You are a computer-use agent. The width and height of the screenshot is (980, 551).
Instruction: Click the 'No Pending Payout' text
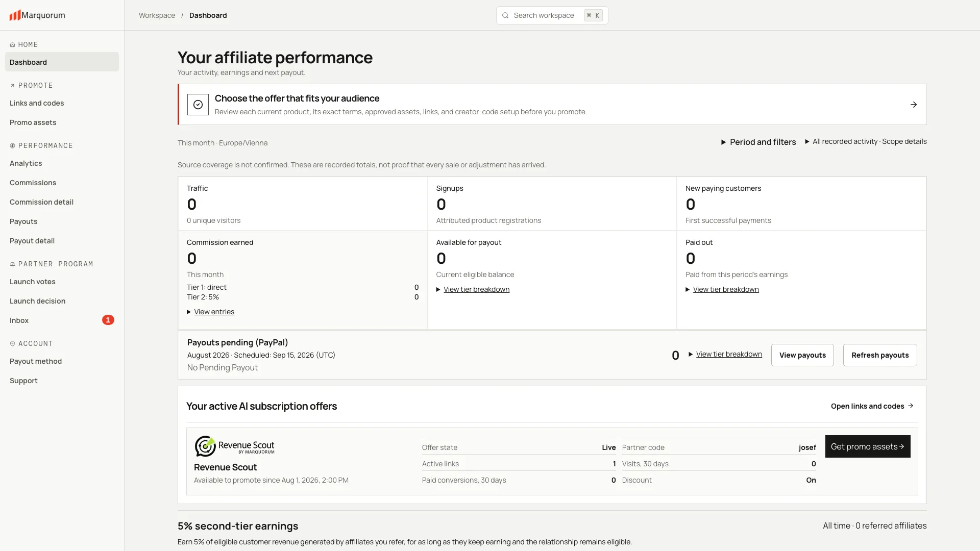click(x=223, y=367)
